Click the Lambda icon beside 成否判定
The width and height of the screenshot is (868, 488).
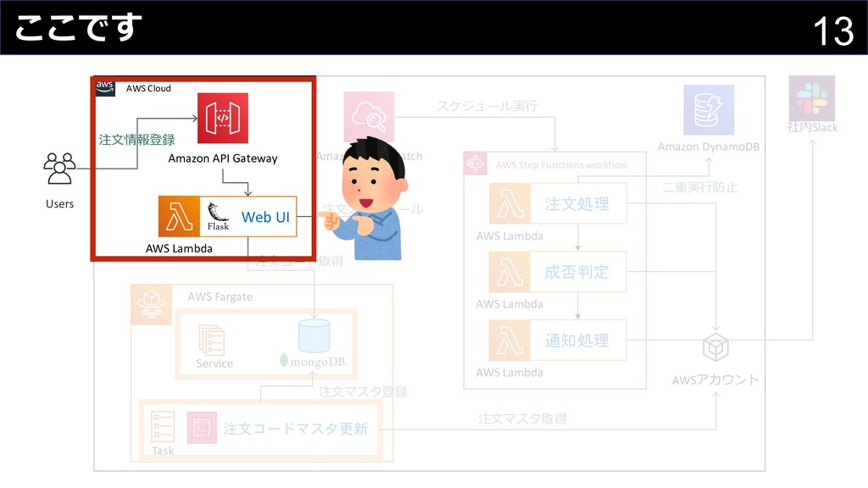[x=509, y=272]
